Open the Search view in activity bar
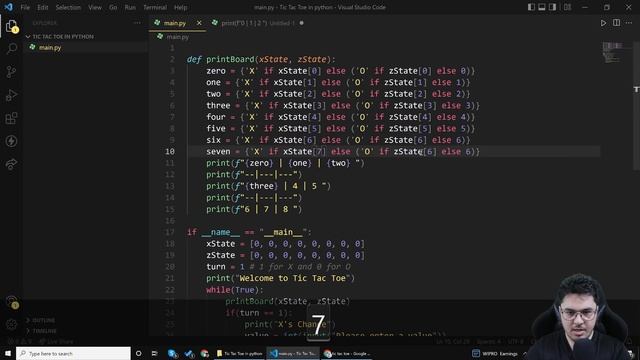The height and width of the screenshot is (360, 640). point(11,49)
